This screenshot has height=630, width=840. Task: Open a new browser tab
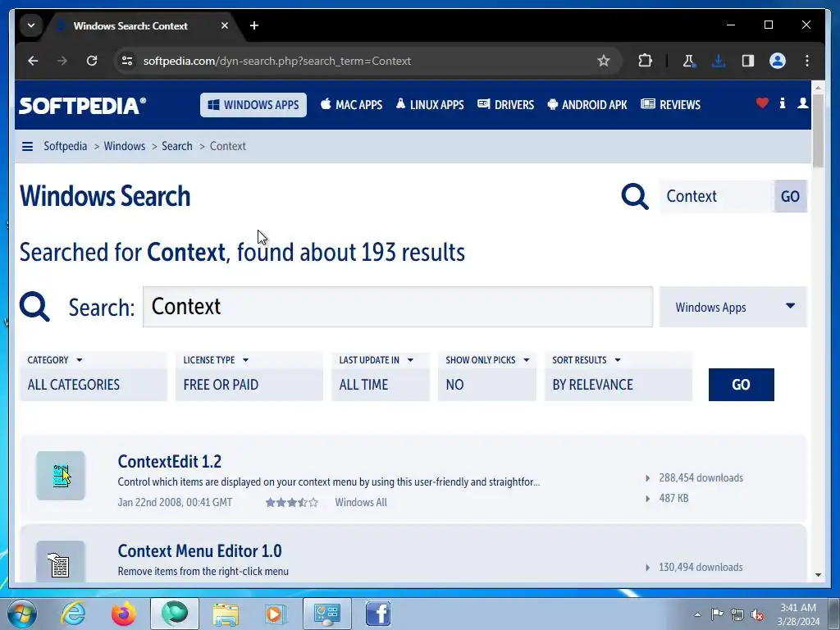[x=254, y=25]
